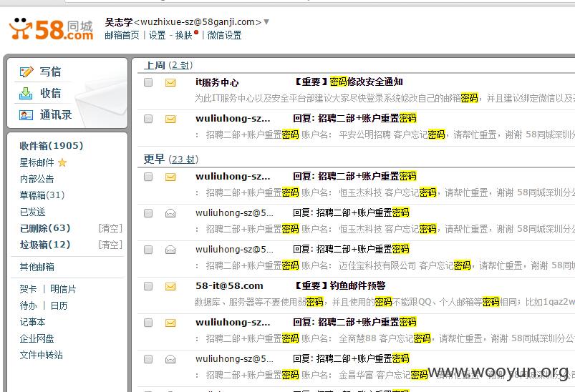Open 微信设置 in header

pos(224,35)
